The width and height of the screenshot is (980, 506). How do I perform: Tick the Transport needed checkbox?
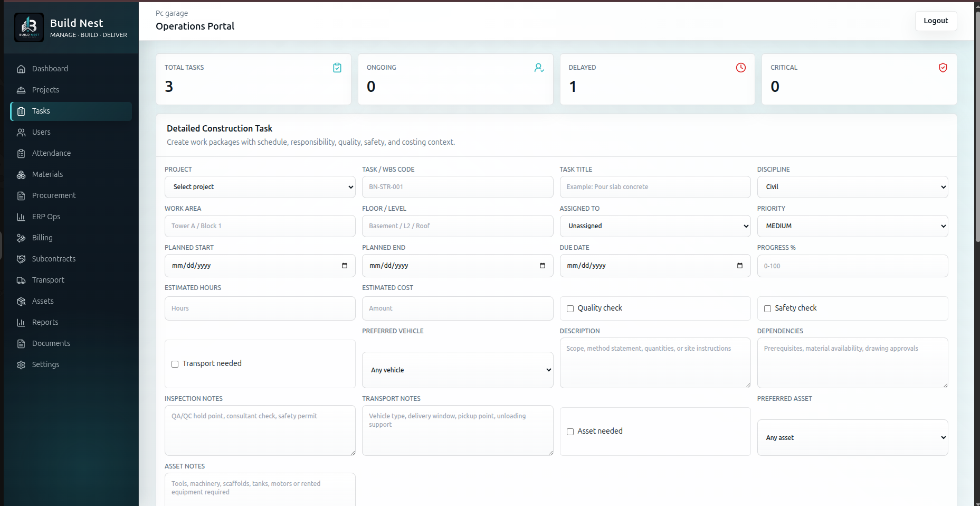tap(175, 364)
